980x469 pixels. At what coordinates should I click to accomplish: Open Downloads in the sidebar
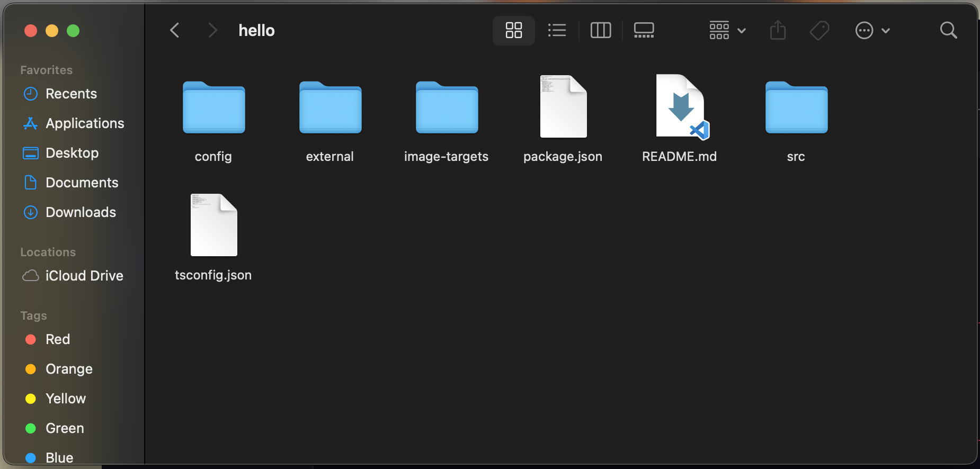(81, 212)
